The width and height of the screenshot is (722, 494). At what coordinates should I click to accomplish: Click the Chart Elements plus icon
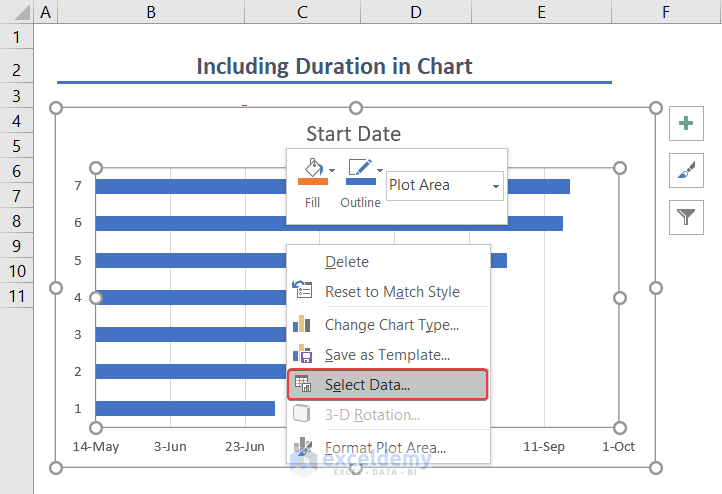click(686, 123)
